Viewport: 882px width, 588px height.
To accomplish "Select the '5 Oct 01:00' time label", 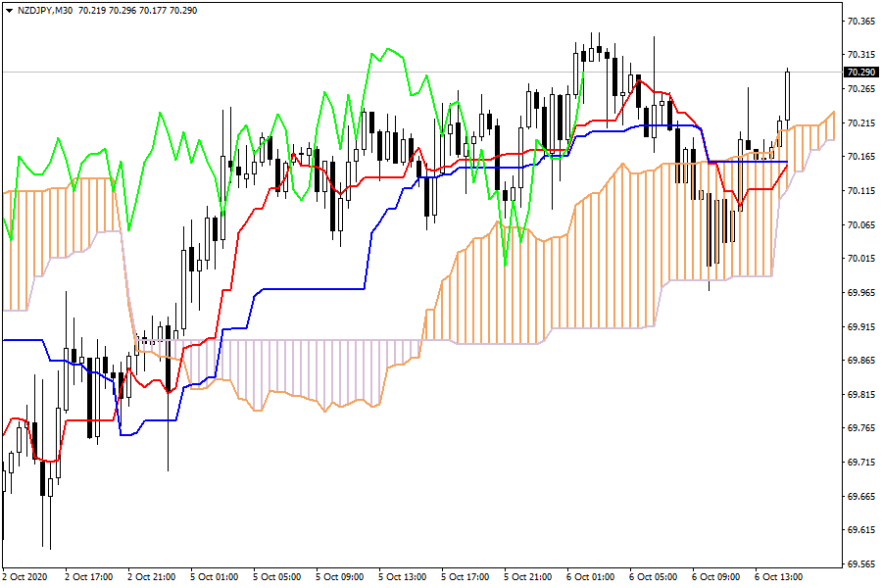I will click(215, 577).
